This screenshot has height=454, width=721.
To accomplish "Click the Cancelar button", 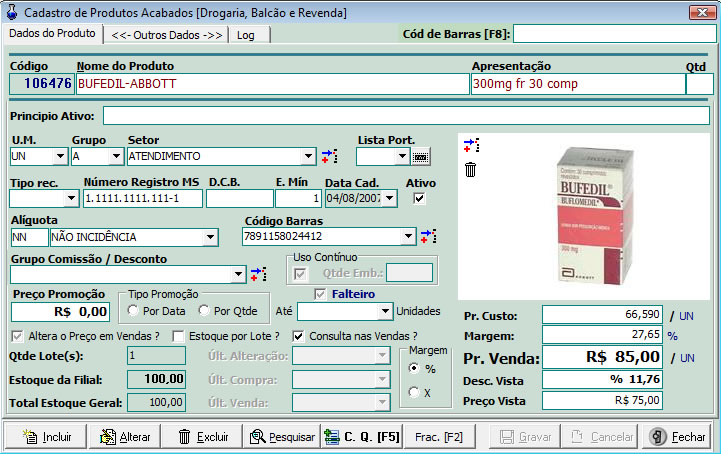I will coord(601,437).
